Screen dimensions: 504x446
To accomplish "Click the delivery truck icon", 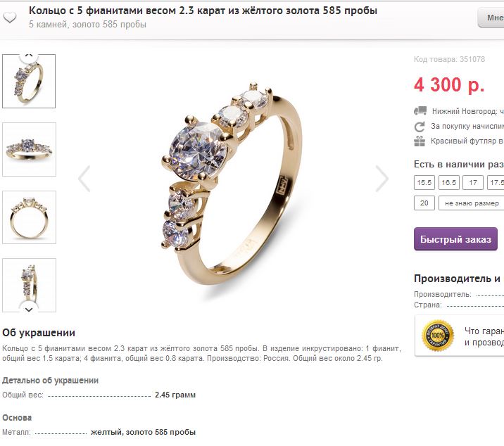I will (x=420, y=111).
